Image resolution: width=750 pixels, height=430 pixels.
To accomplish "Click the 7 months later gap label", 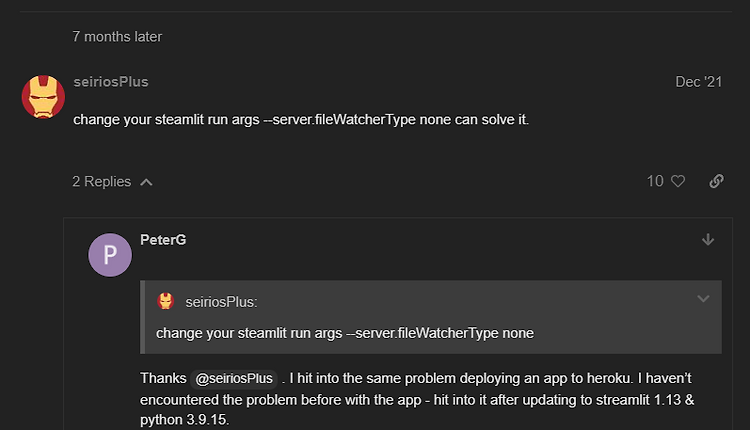I will (117, 37).
